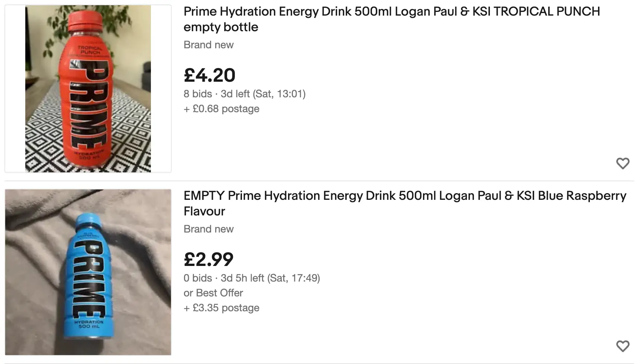Click the Blue Raspberry bottle photo
Viewport: 643px width, 364px height.
(x=88, y=272)
